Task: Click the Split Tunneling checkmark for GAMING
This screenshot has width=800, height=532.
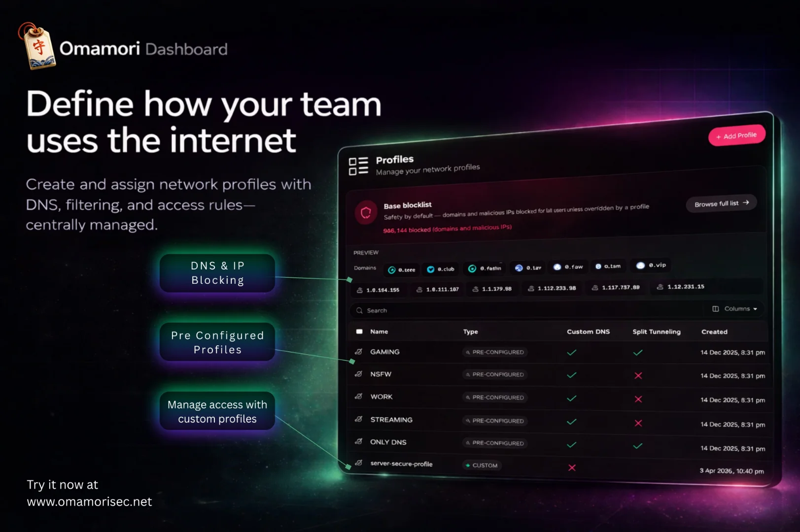Action: tap(638, 352)
